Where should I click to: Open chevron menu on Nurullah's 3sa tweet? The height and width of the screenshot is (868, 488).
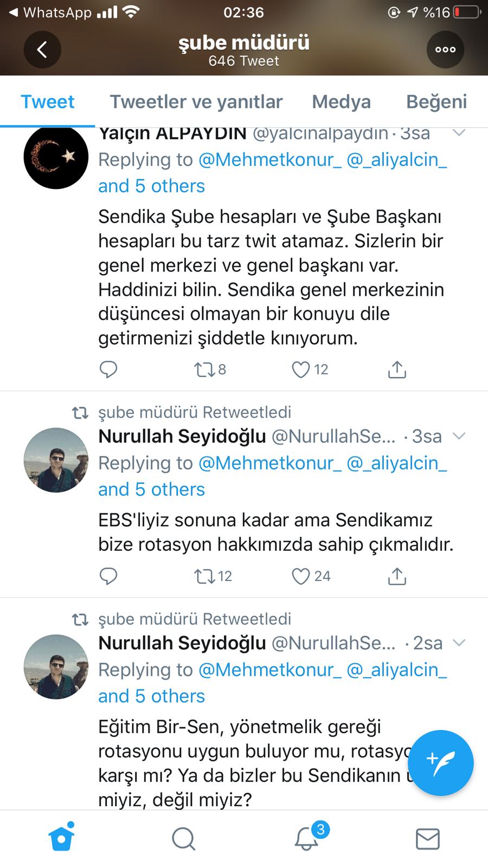point(459,436)
